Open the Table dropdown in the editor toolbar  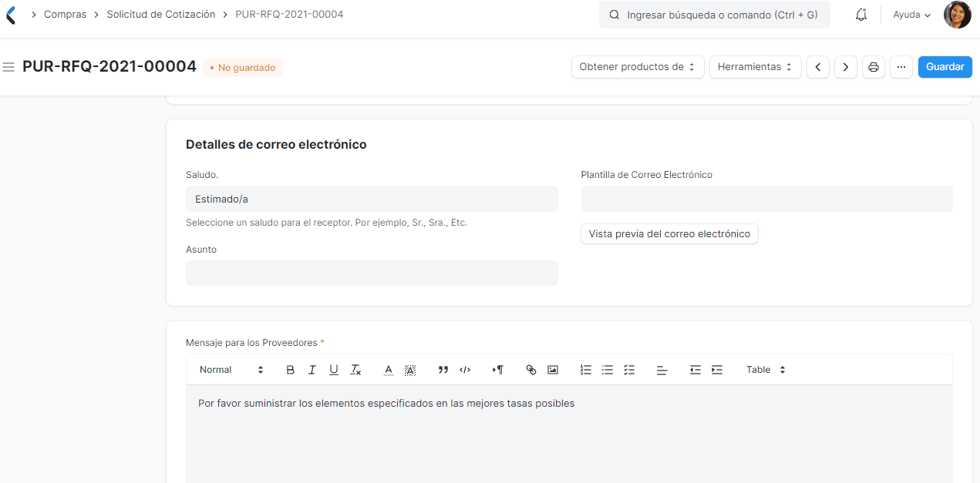764,370
